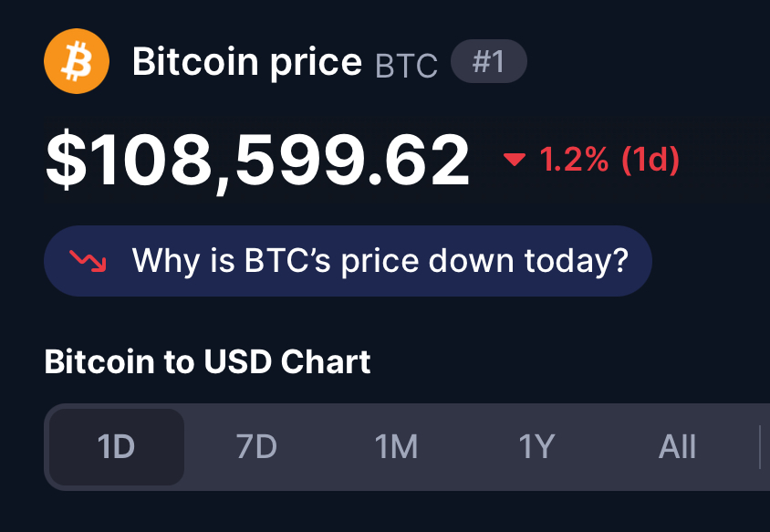Open the #1 rank badge
This screenshot has width=770, height=532.
click(x=489, y=61)
